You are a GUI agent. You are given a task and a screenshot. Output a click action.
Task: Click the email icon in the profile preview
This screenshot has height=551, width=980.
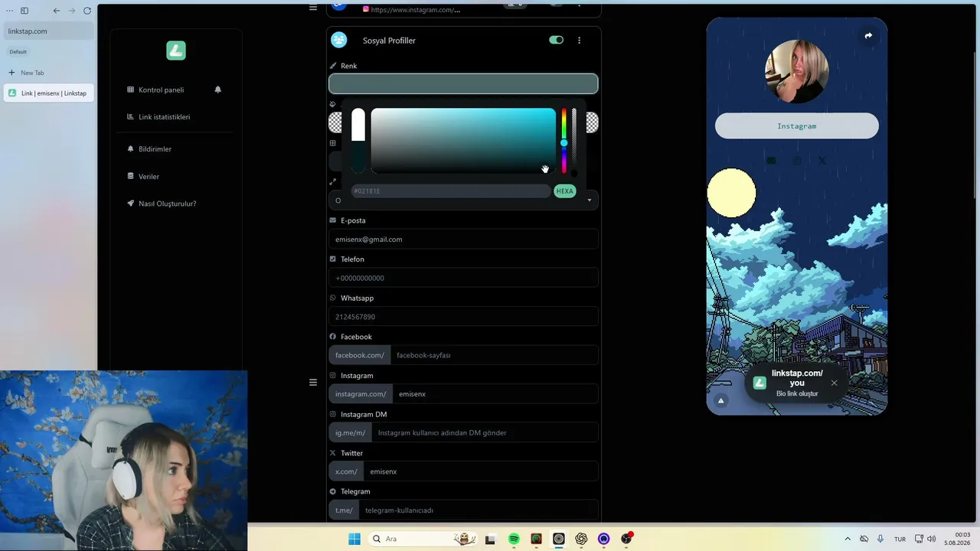(771, 161)
